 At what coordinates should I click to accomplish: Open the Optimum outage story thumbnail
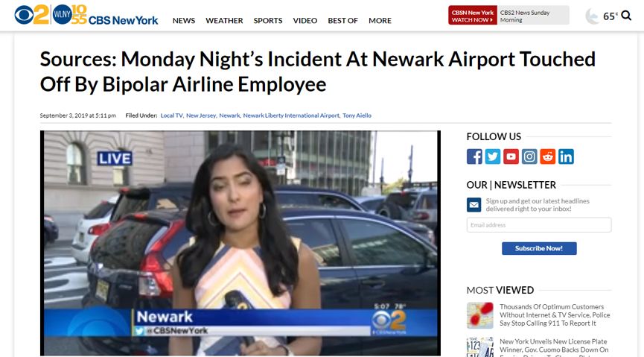[479, 315]
